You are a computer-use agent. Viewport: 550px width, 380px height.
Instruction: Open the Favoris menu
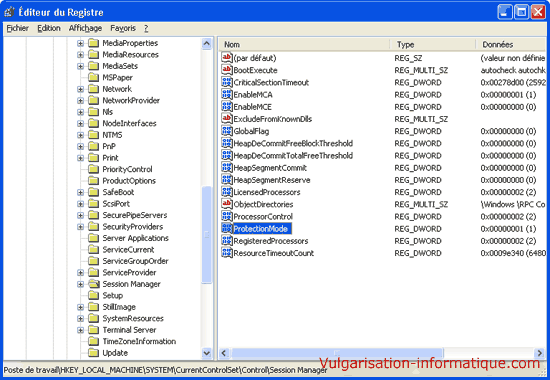pos(123,28)
